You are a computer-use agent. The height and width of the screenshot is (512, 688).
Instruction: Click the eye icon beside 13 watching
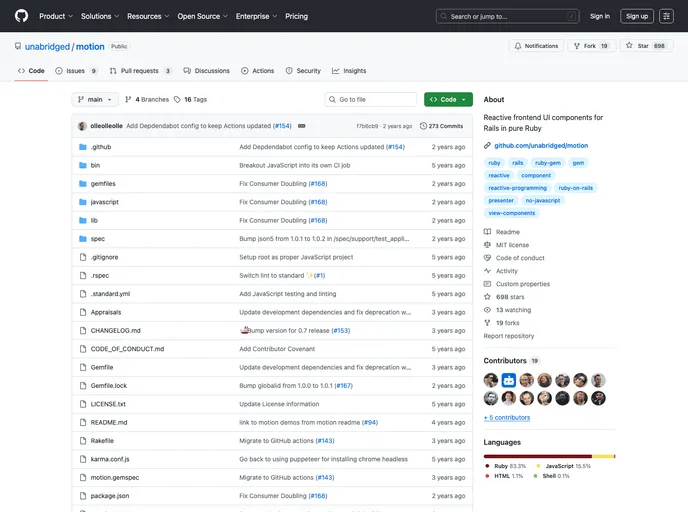coord(487,310)
